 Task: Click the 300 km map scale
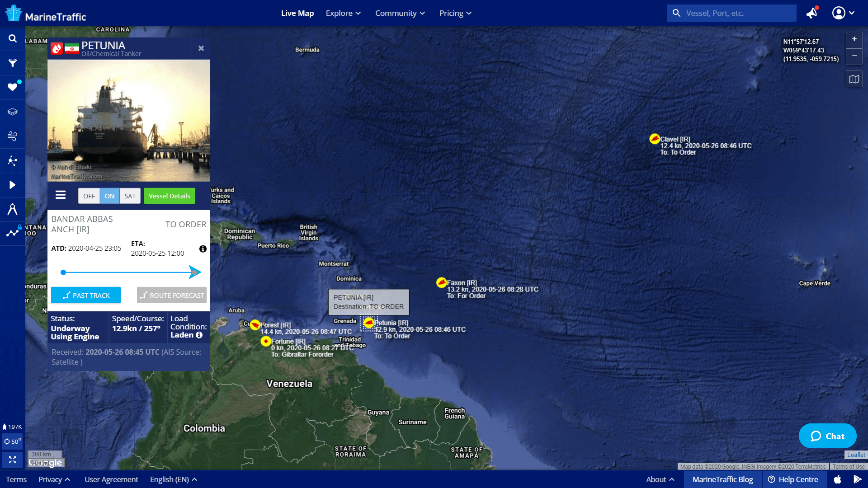pos(45,454)
